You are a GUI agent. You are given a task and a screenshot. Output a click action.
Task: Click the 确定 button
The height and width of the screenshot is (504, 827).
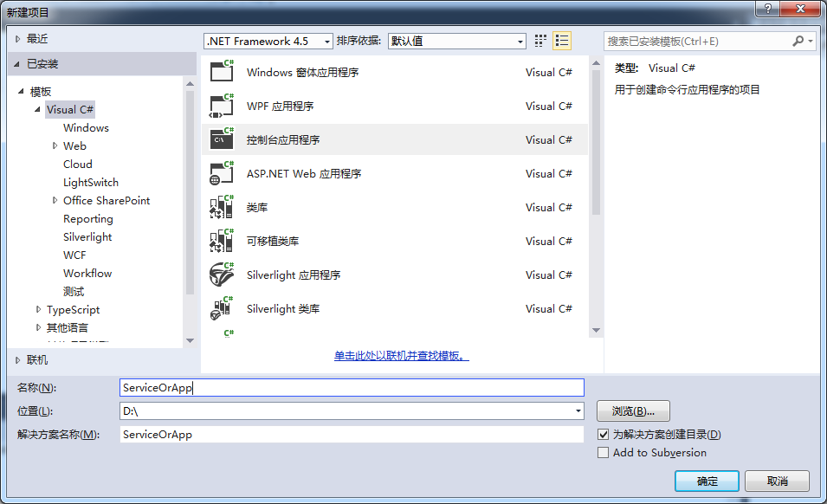(x=707, y=481)
